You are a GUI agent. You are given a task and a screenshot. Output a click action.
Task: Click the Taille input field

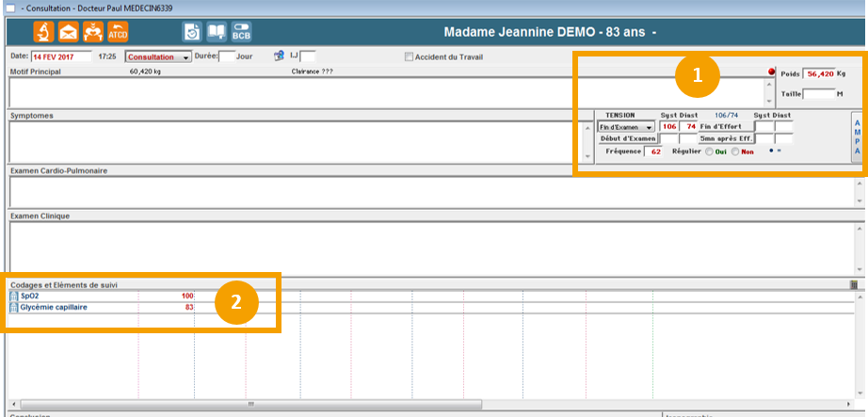[x=819, y=93]
